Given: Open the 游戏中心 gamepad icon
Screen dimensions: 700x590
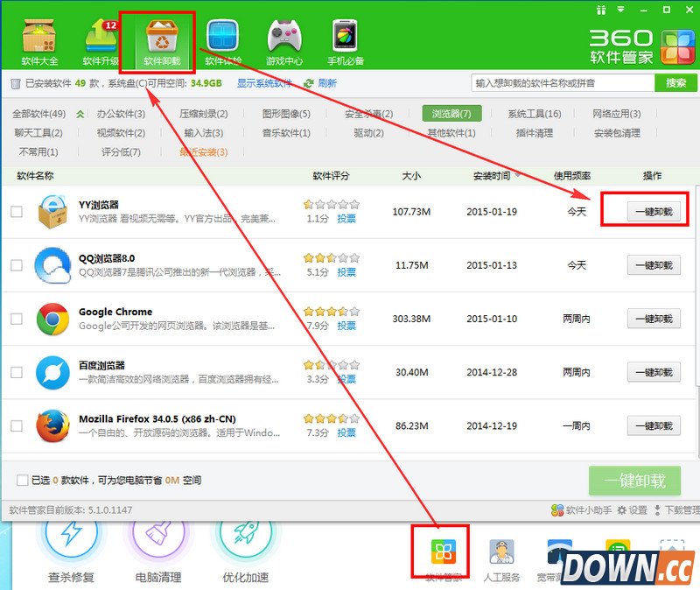Looking at the screenshot, I should (x=284, y=37).
